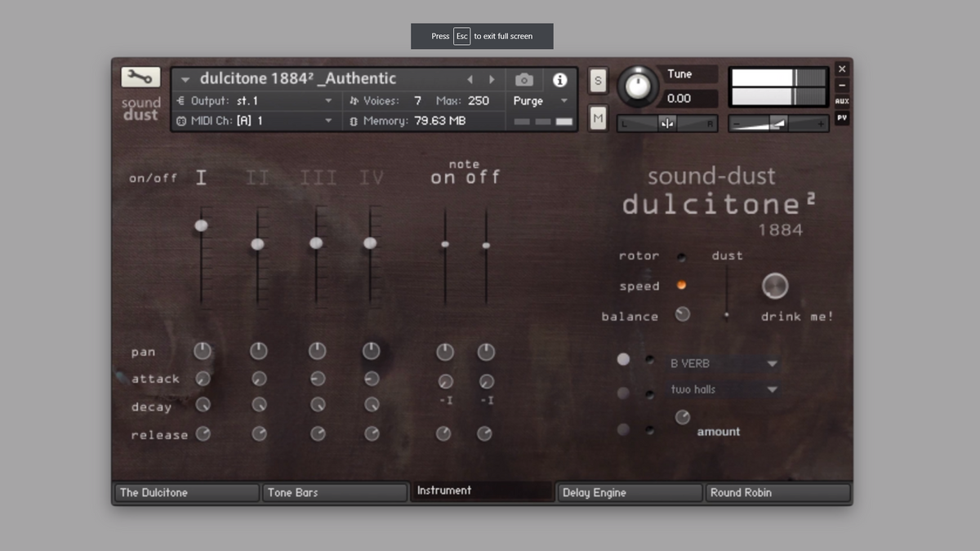
Task: Go to next preset with right arrow
Action: click(x=492, y=79)
